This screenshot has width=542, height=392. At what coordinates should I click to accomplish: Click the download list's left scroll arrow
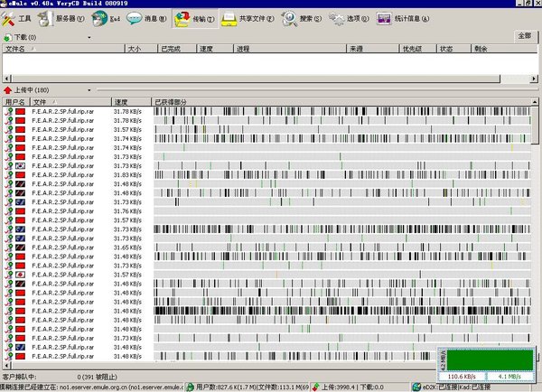pos(7,79)
